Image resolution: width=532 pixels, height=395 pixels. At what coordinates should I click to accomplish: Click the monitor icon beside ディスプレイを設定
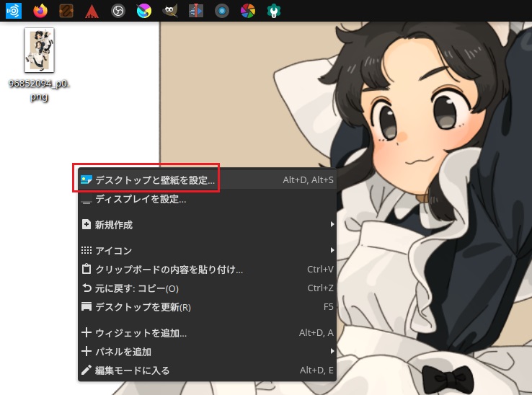point(87,200)
